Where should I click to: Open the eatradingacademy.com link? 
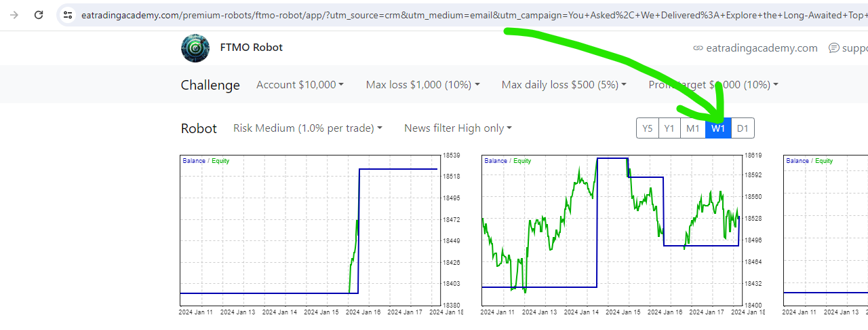762,48
